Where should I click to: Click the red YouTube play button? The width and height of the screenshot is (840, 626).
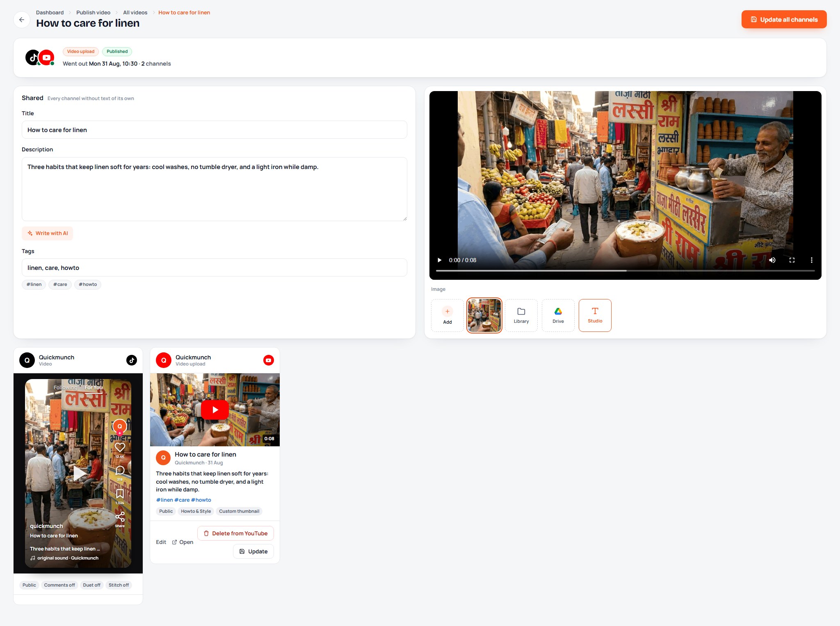pyautogui.click(x=215, y=410)
